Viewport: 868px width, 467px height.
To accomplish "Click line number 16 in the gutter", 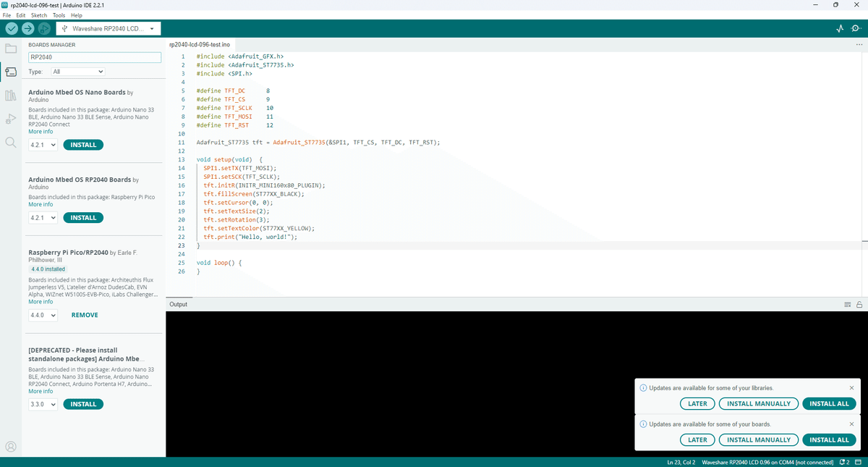I will pos(181,185).
